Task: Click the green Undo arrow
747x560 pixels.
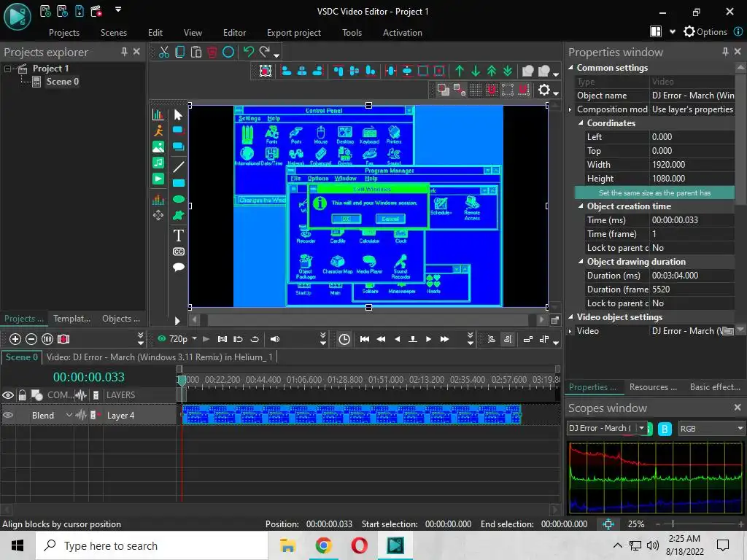Action: 248,52
